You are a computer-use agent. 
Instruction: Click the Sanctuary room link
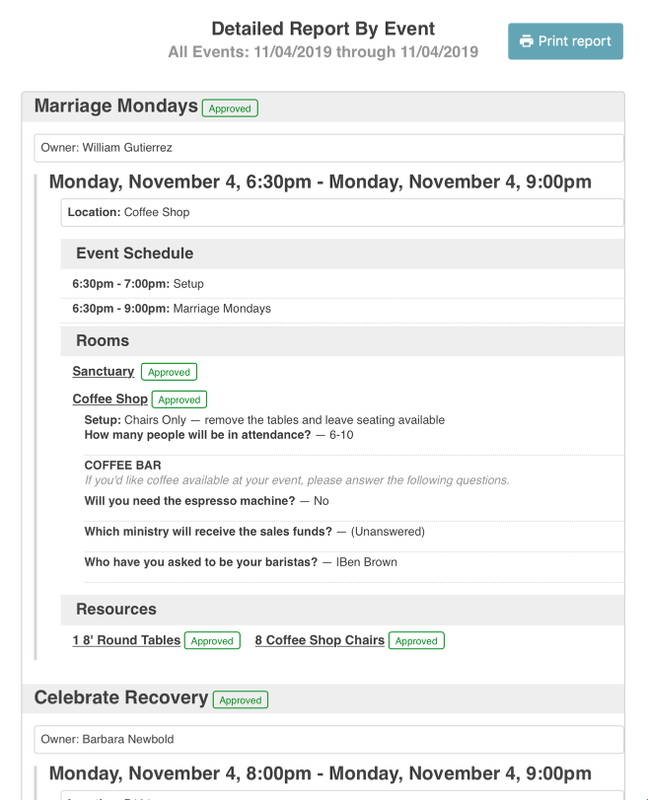click(x=103, y=372)
